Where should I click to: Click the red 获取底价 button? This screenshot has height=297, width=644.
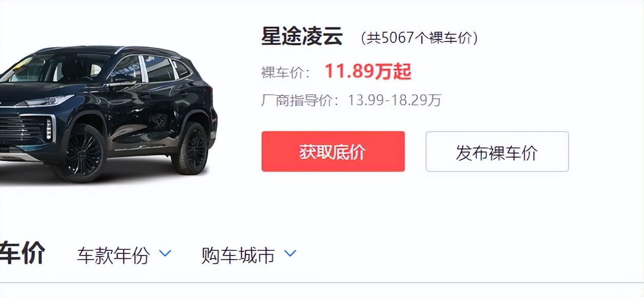(333, 152)
